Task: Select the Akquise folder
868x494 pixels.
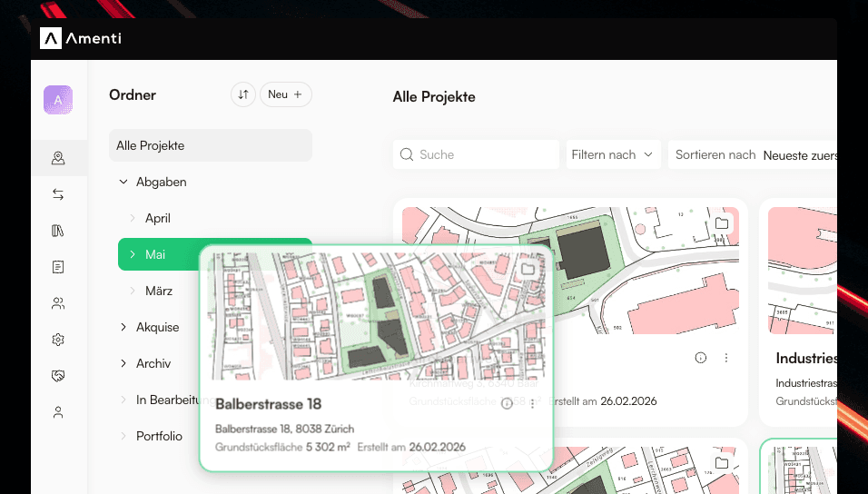Action: (158, 327)
